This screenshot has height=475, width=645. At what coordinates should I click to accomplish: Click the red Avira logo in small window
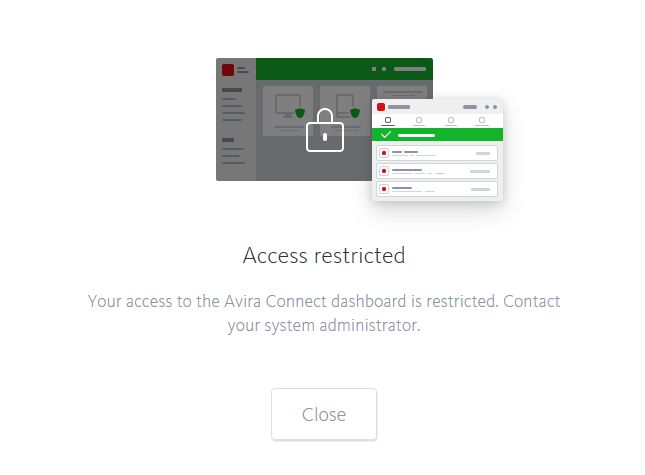pos(381,107)
